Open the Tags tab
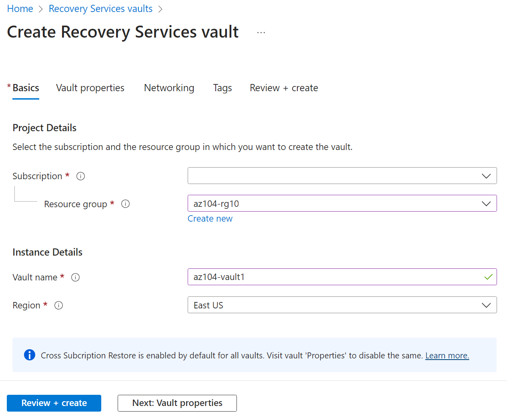This screenshot has width=507, height=420. [x=222, y=88]
